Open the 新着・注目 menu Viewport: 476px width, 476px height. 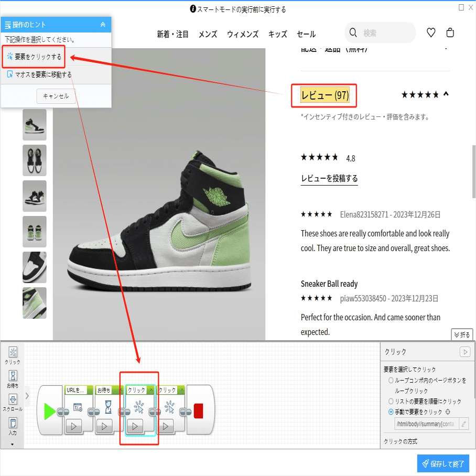coord(172,34)
